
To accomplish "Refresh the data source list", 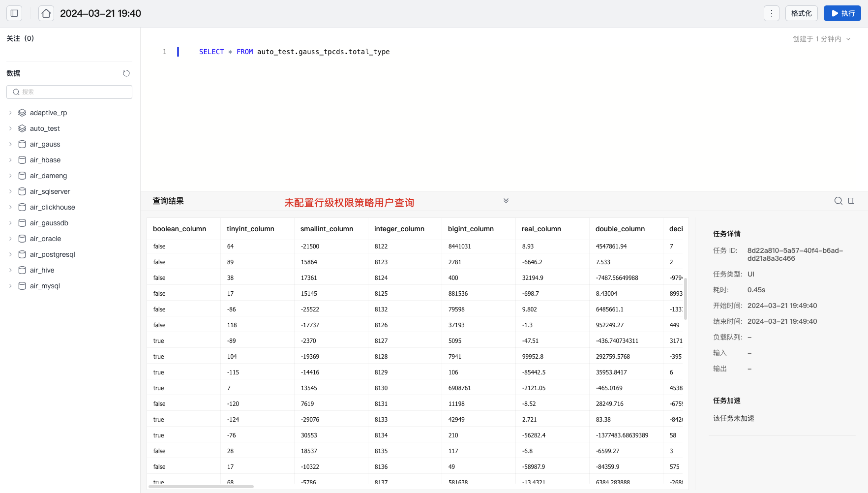I will click(126, 73).
